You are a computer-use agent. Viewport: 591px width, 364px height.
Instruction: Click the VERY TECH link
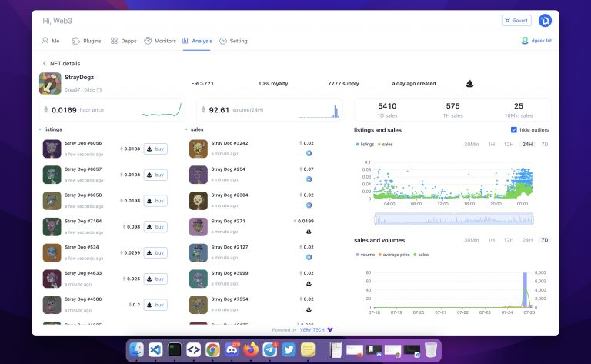pyautogui.click(x=312, y=329)
